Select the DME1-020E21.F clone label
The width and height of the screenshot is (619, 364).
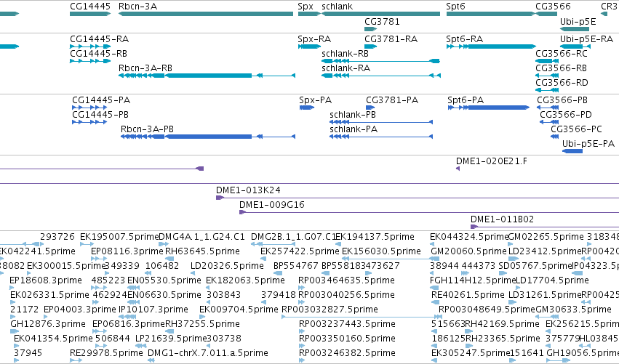(492, 161)
